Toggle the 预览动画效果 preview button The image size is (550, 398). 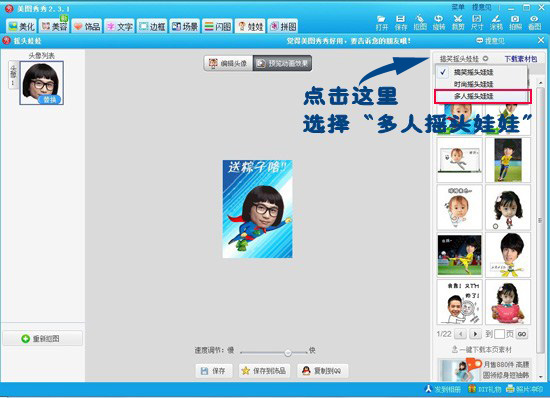coord(282,63)
